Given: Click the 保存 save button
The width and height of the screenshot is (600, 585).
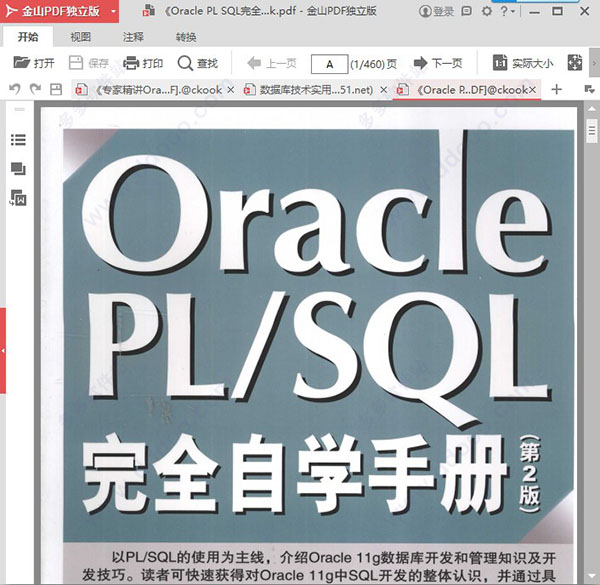Looking at the screenshot, I should click(89, 63).
